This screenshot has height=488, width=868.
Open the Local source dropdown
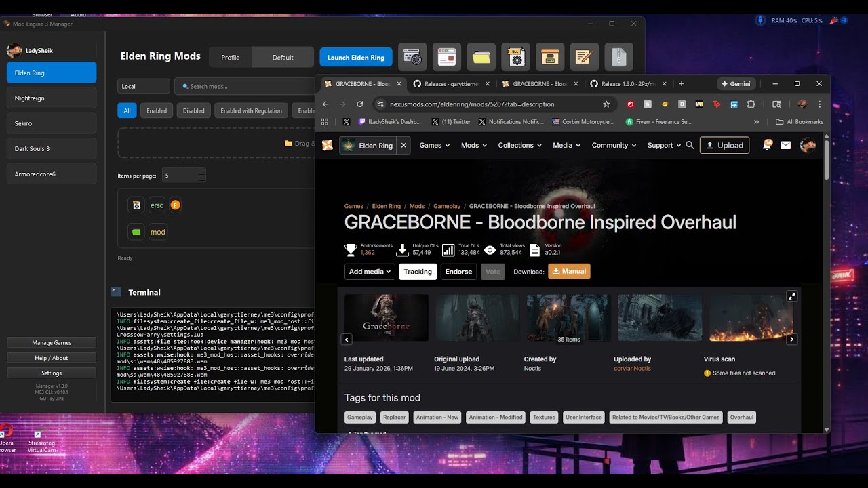[143, 86]
